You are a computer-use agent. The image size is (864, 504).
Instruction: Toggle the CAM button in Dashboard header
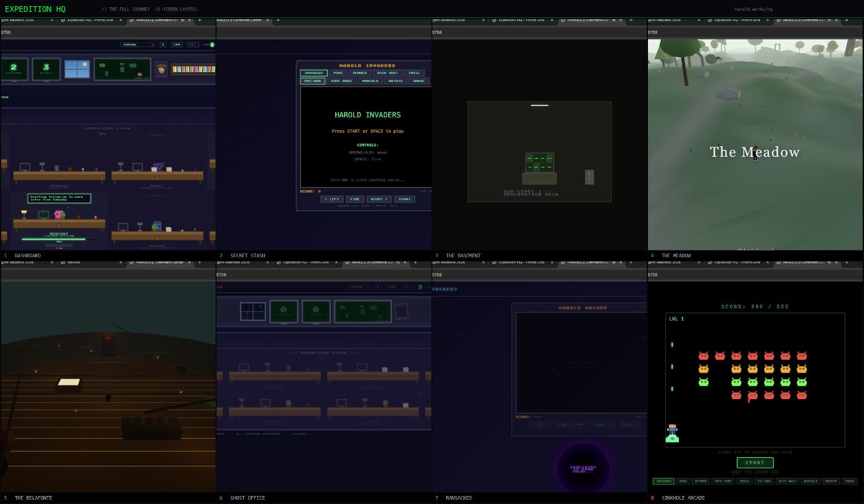click(177, 44)
